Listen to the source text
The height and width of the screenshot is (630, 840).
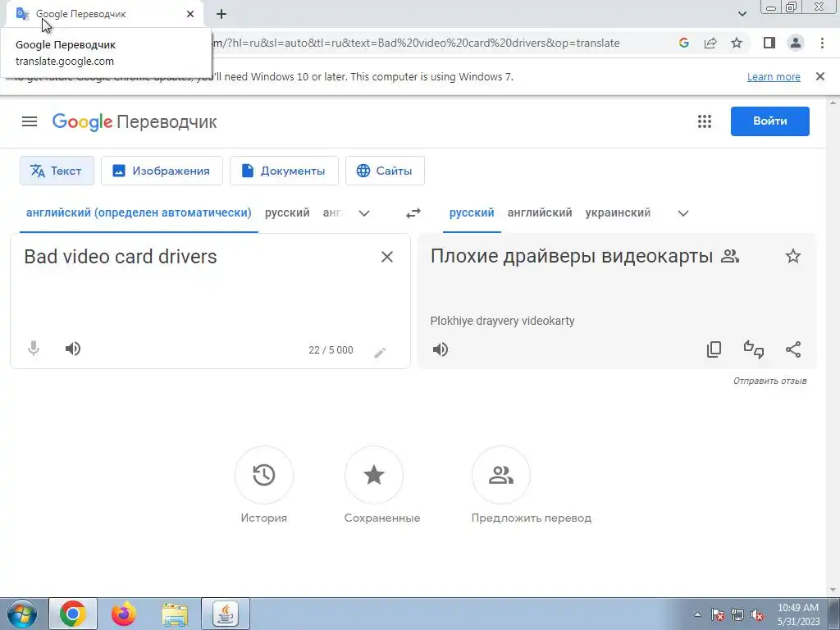[x=73, y=349]
